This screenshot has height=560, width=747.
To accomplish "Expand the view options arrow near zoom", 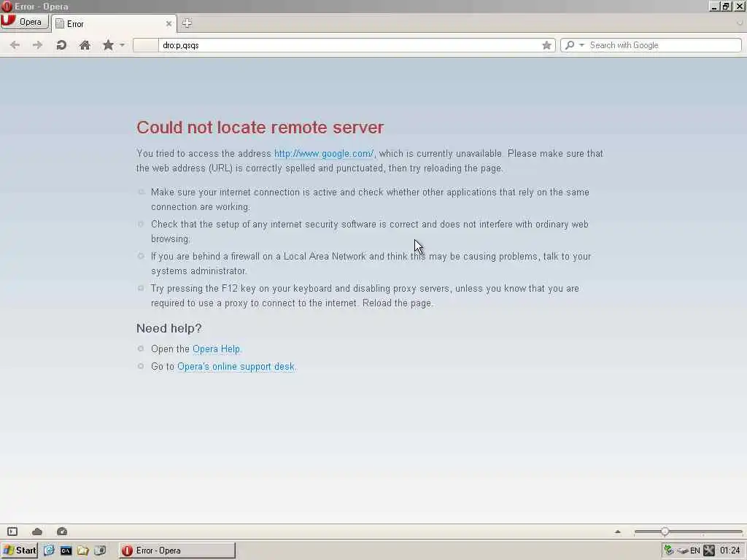I will pos(618,532).
